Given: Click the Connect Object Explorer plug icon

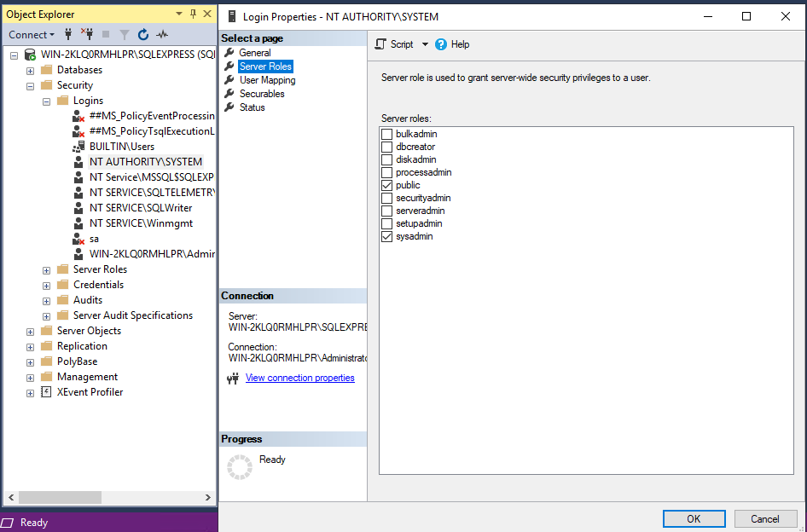Looking at the screenshot, I should [68, 35].
